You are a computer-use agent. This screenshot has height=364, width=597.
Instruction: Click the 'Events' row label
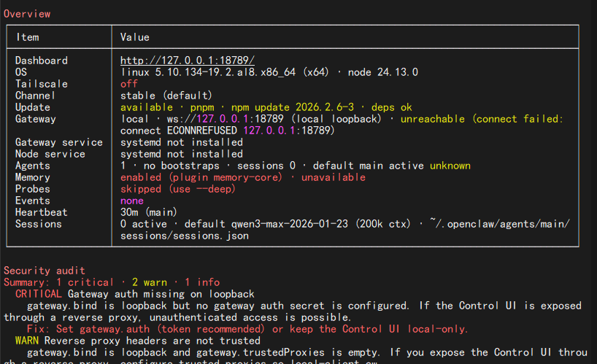[x=33, y=201]
